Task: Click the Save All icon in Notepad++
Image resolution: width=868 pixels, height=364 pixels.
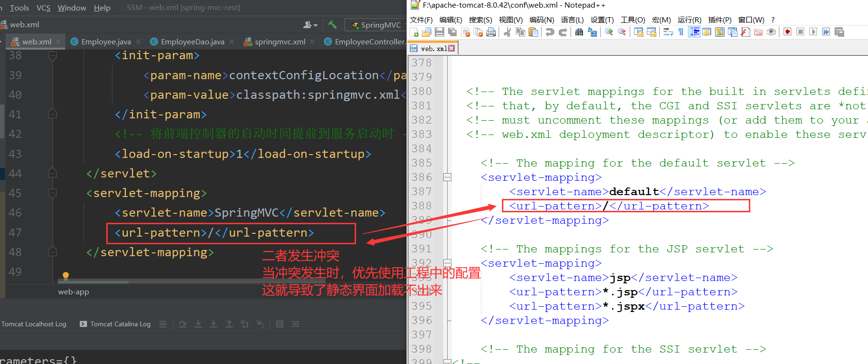Action: point(452,32)
